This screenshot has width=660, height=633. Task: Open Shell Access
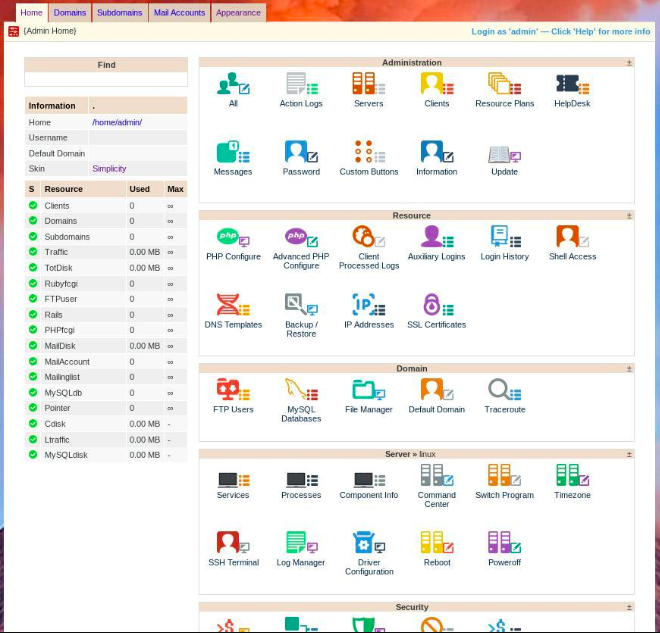click(x=572, y=237)
